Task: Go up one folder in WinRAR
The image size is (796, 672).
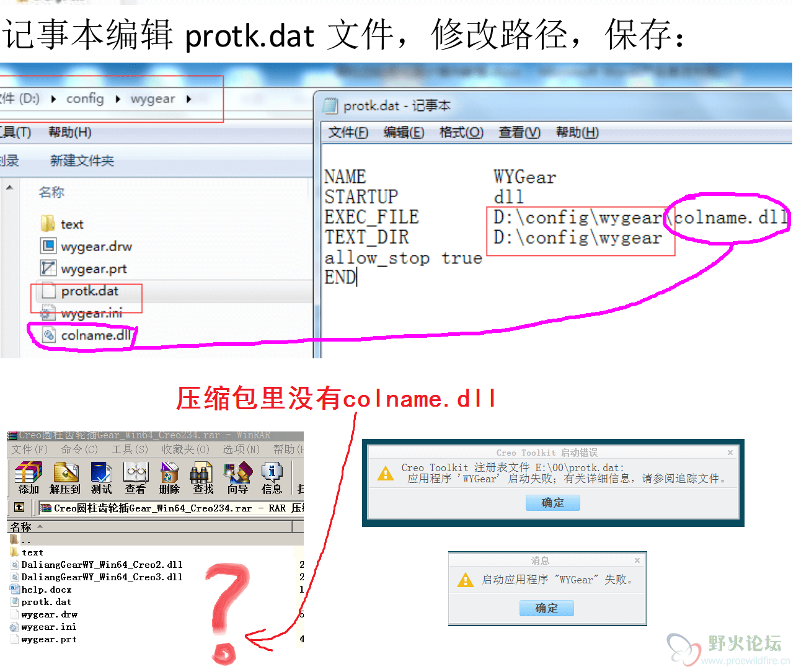Action: click(x=19, y=508)
